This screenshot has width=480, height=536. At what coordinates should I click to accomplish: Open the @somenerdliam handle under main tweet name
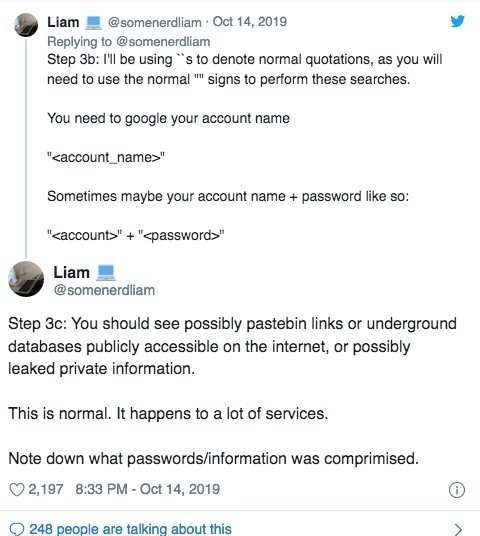(x=104, y=290)
